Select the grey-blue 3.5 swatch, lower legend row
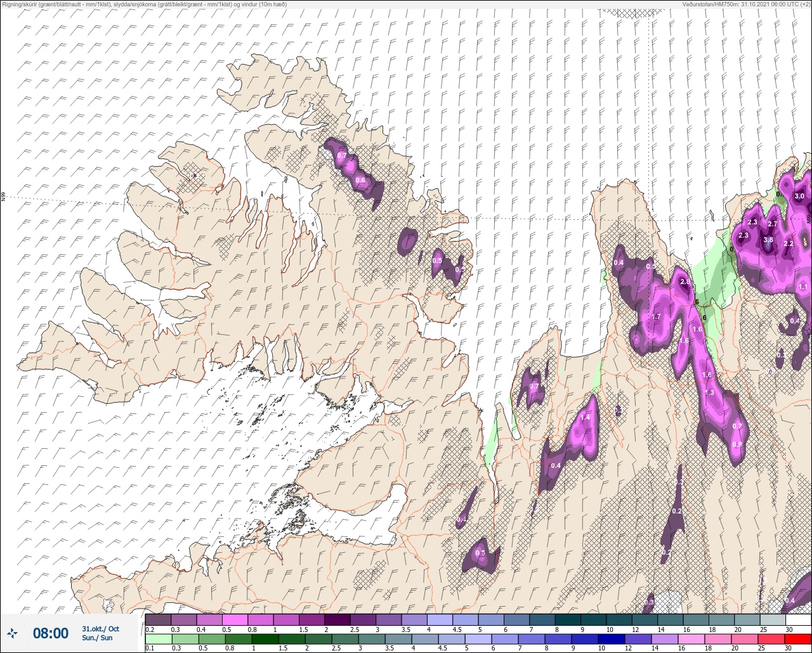Screen dimensions: 812x653 (x=397, y=639)
